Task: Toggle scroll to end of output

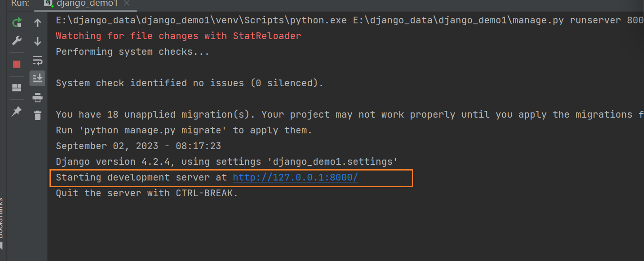Action: coord(38,78)
